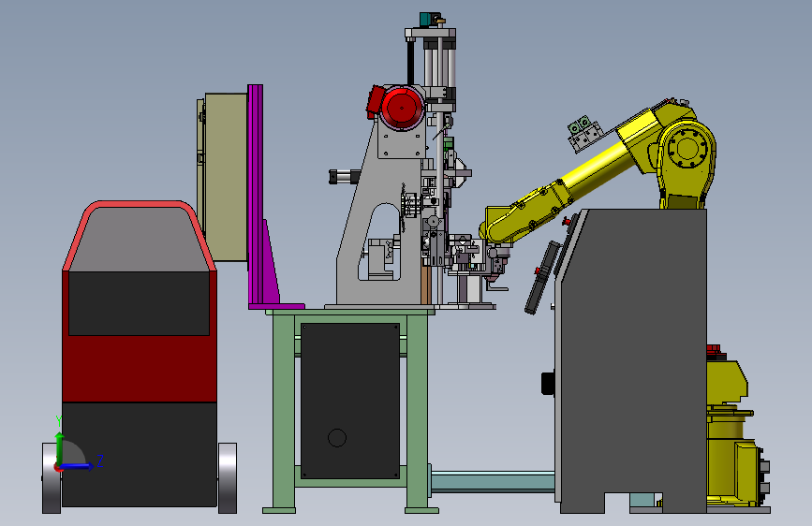This screenshot has width=812, height=526.
Task: Select the dark red body of the cart
Action: pyautogui.click(x=140, y=368)
